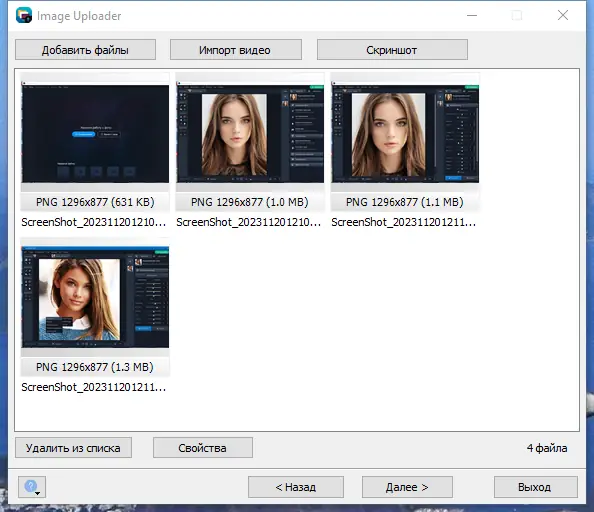Close the Image Uploader window

pyautogui.click(x=563, y=16)
